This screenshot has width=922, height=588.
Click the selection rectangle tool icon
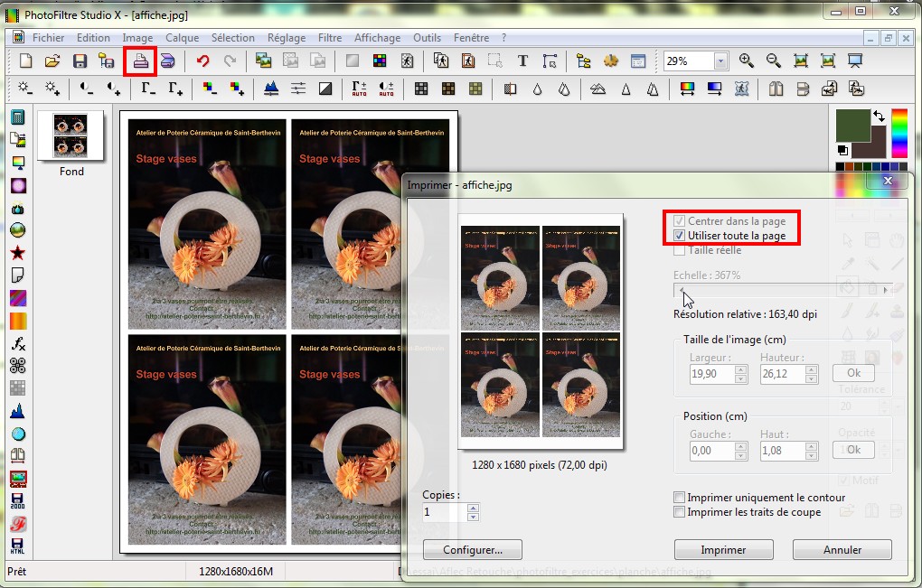[495, 61]
